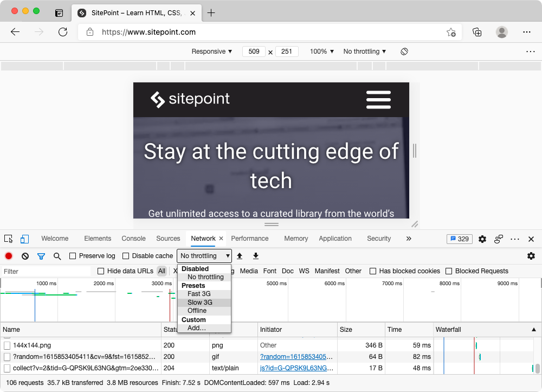Open the Application panel tab
The width and height of the screenshot is (542, 392).
(335, 239)
